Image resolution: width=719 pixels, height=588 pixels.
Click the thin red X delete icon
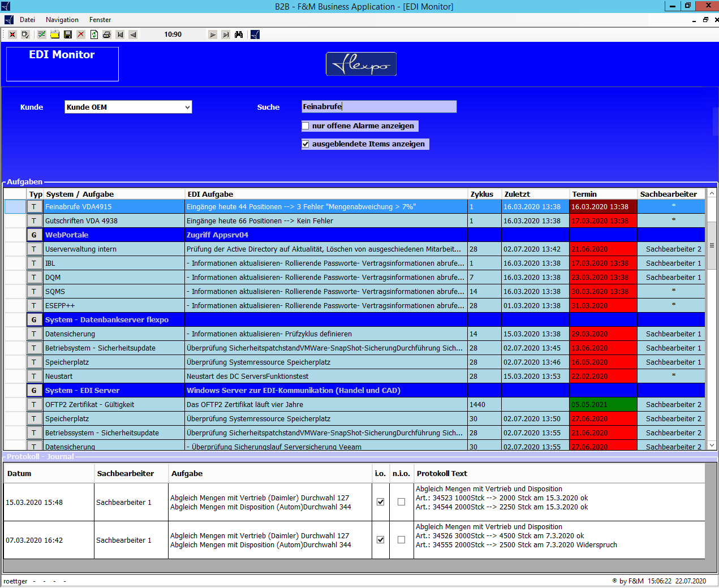coord(81,34)
